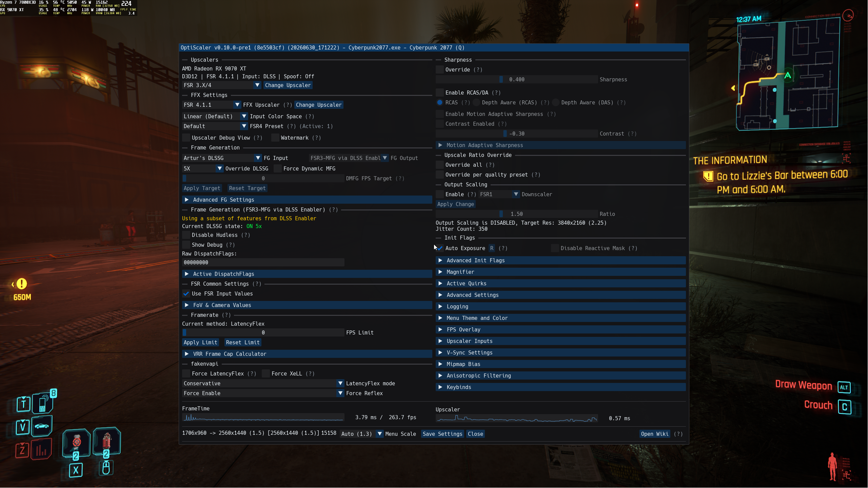Image resolution: width=868 pixels, height=488 pixels.
Task: Open the FSR 4.1.1 FFX Upscaler dropdown
Action: [x=212, y=105]
